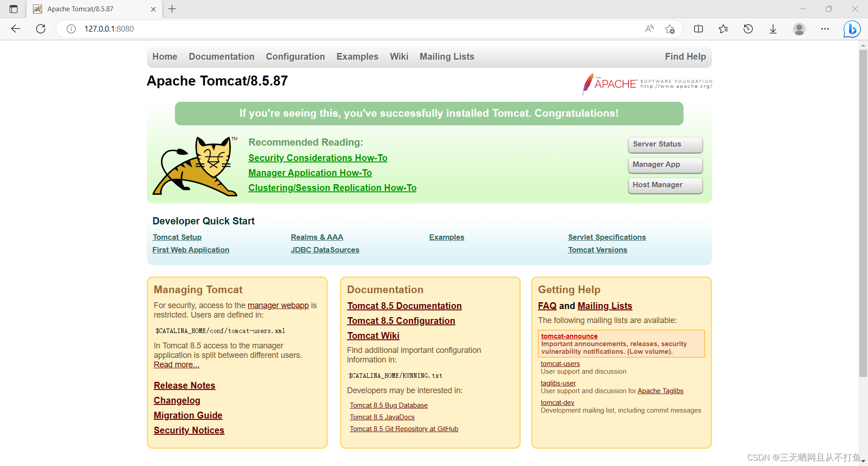This screenshot has height=466, width=868.
Task: Open Tomcat Versions link
Action: pos(598,250)
